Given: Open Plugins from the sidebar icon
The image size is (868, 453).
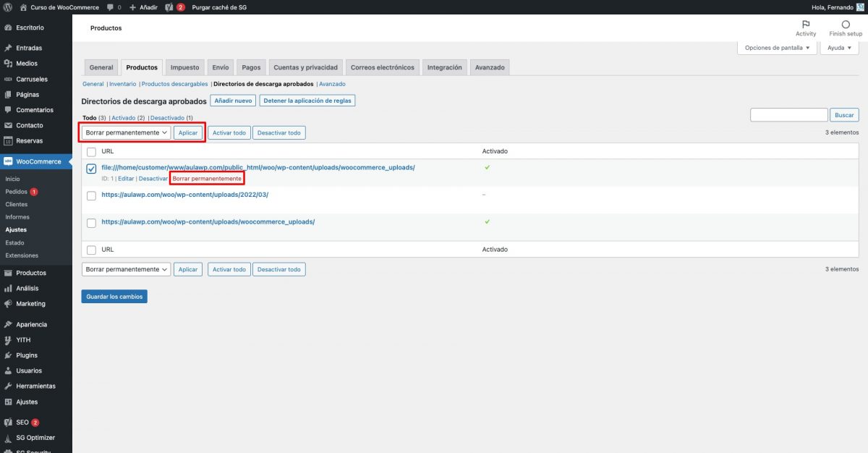Looking at the screenshot, I should pyautogui.click(x=8, y=355).
